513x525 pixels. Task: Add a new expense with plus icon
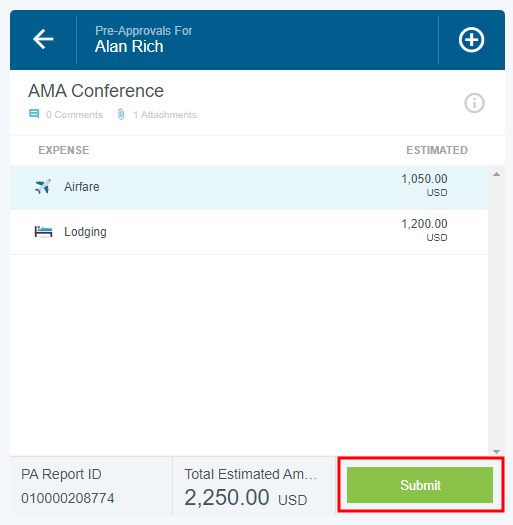pos(471,40)
